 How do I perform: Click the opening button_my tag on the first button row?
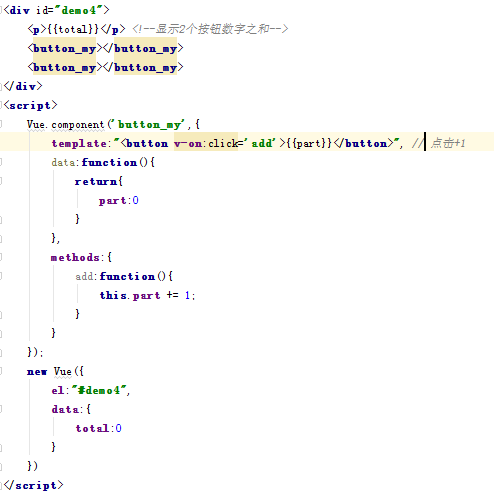point(65,49)
